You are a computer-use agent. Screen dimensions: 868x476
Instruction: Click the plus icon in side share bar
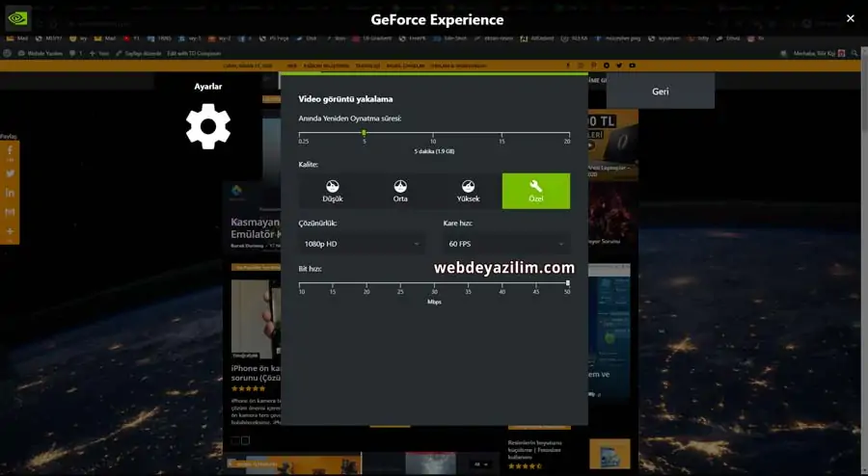(10, 231)
